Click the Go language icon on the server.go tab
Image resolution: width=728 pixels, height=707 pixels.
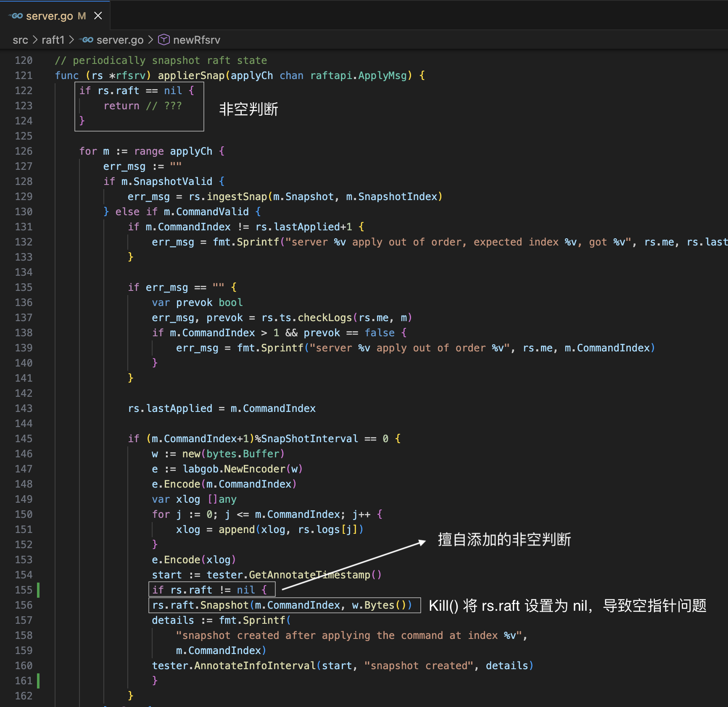click(16, 16)
